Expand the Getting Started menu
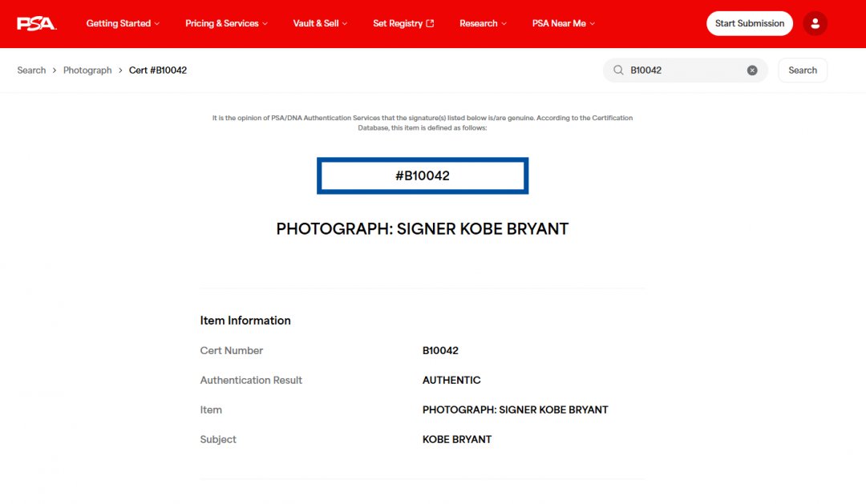This screenshot has height=504, width=866. [123, 23]
